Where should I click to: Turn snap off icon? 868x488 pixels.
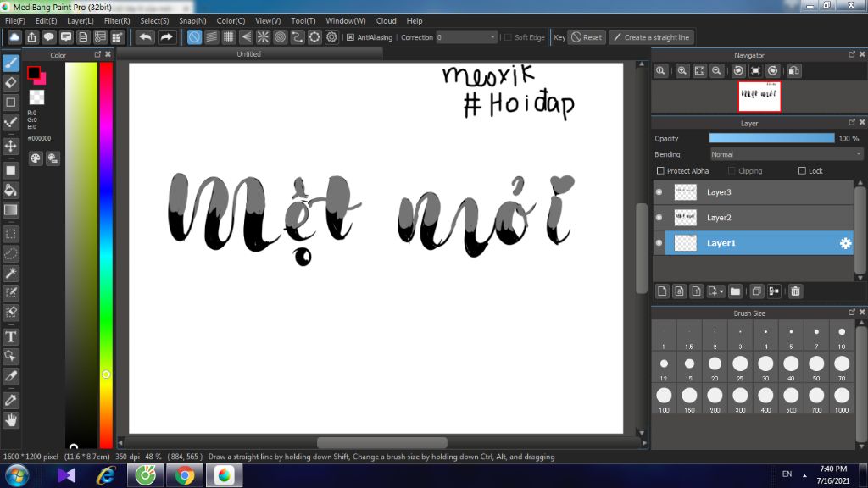pos(194,37)
